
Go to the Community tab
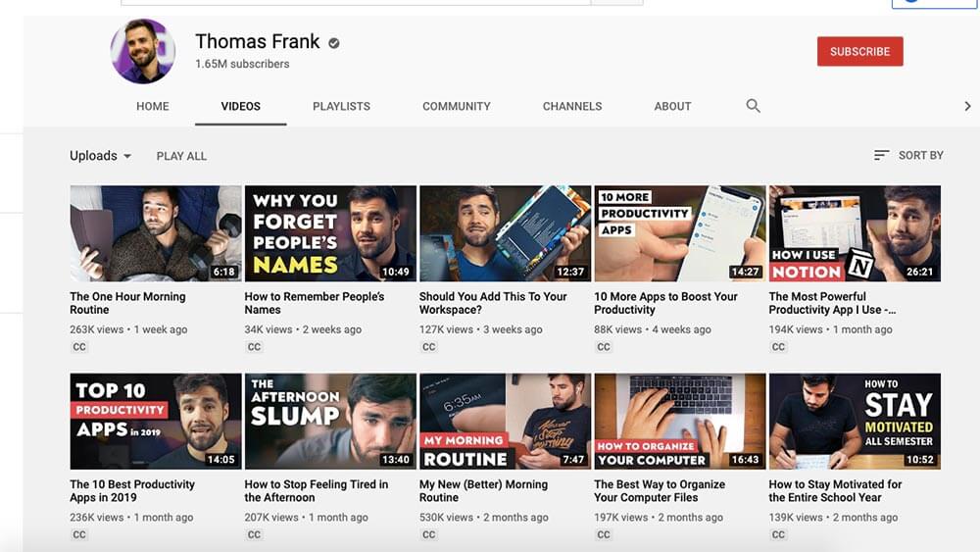pyautogui.click(x=457, y=106)
